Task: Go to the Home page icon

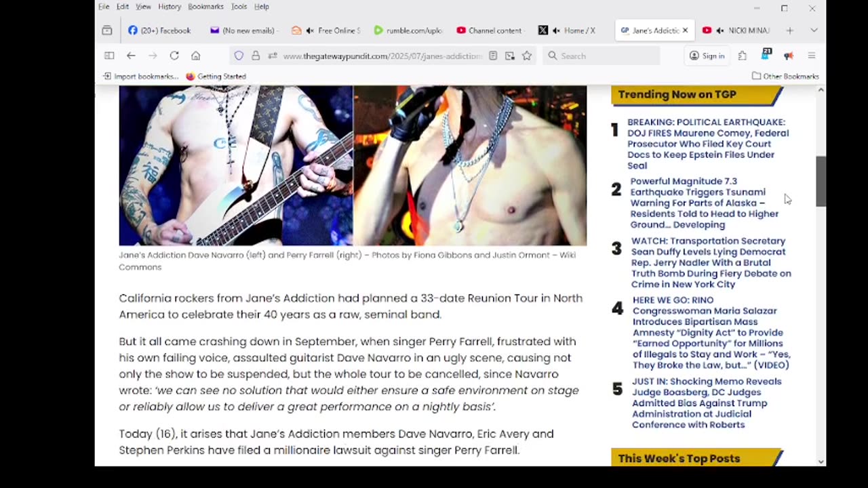Action: tap(195, 56)
